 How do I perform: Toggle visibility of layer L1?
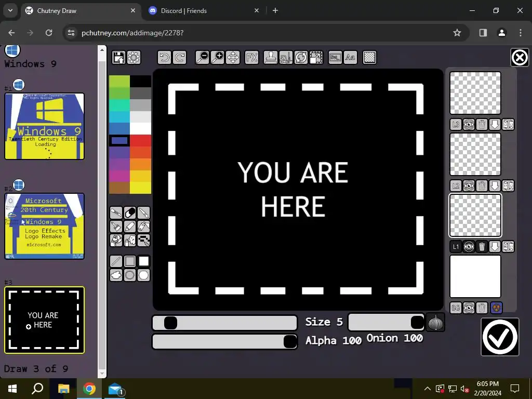469,247
